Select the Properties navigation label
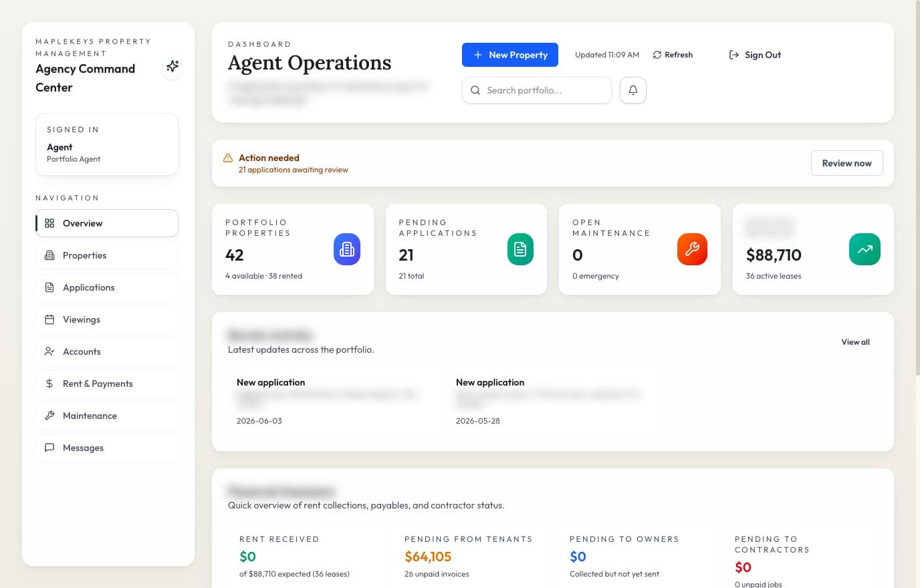Image resolution: width=920 pixels, height=588 pixels. tap(84, 255)
